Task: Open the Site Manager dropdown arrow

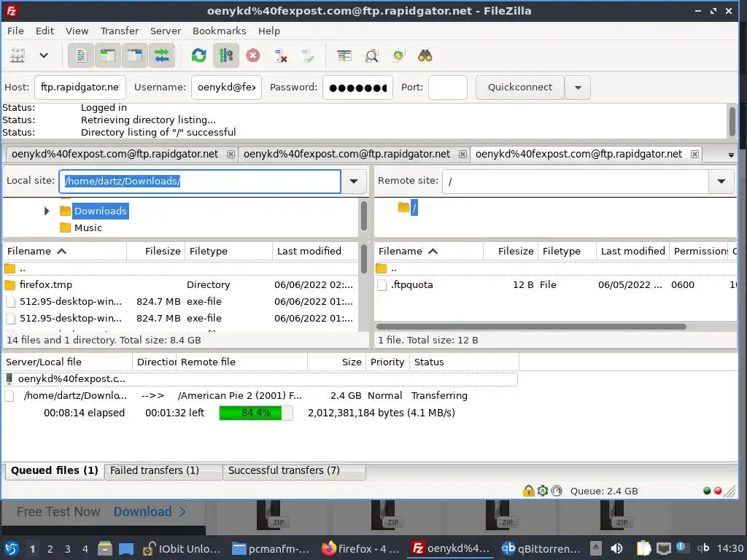Action: click(43, 55)
